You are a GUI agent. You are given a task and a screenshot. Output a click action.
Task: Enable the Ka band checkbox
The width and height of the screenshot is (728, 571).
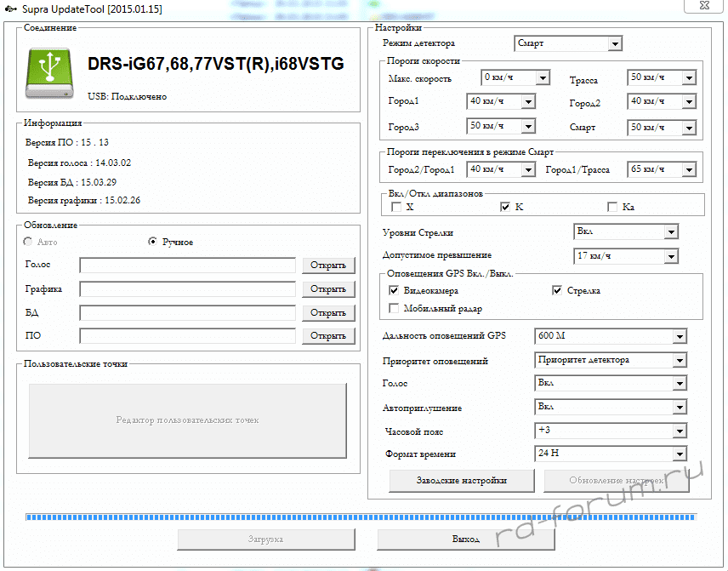click(x=612, y=208)
